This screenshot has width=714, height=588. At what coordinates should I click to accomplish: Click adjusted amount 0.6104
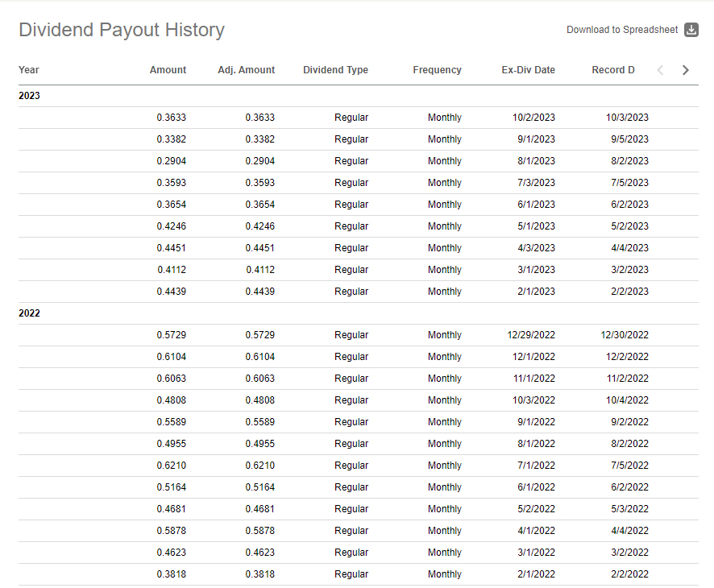[260, 358]
